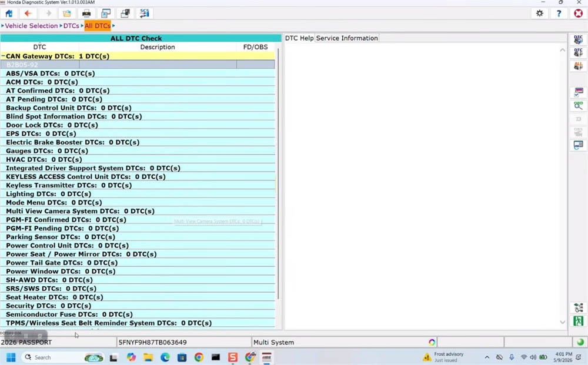Select Mode Menu DTCs row
588x365 pixels.
(138, 202)
